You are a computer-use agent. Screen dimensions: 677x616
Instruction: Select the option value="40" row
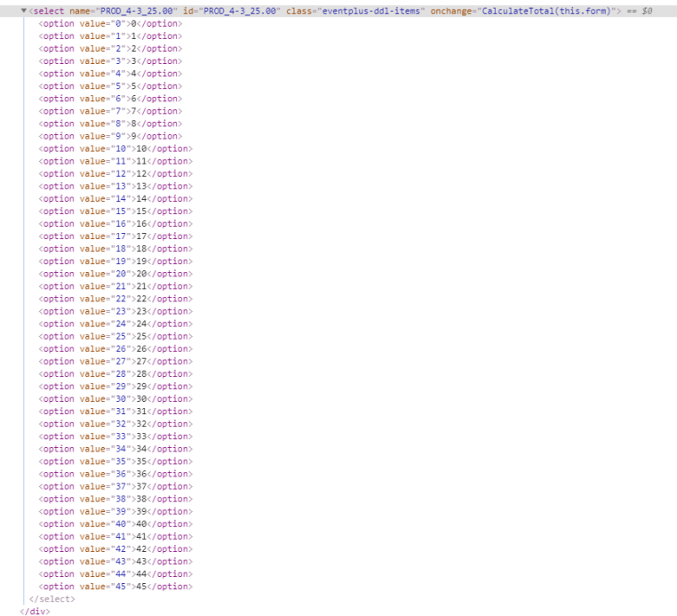click(x=115, y=524)
